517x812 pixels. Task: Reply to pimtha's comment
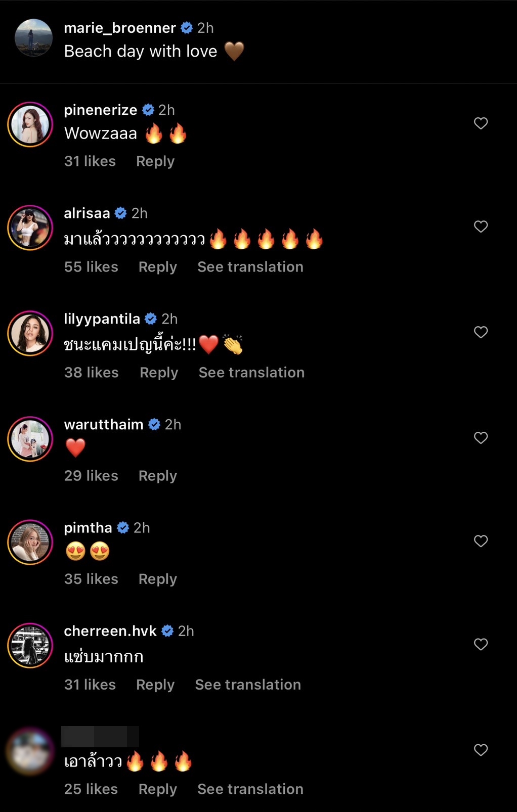point(158,579)
